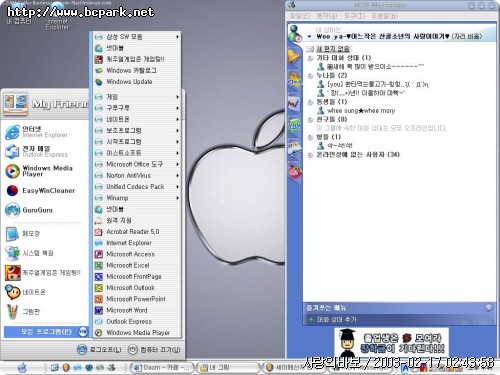Image resolution: width=500 pixels, height=375 pixels.
Task: Click the Apple logo start button on taskbar
Action: [x=22, y=368]
